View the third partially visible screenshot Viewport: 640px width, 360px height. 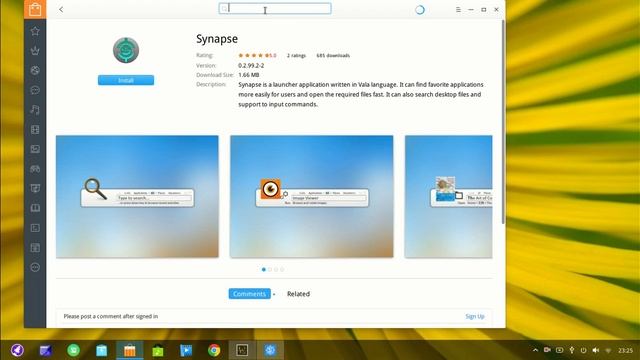coord(448,196)
